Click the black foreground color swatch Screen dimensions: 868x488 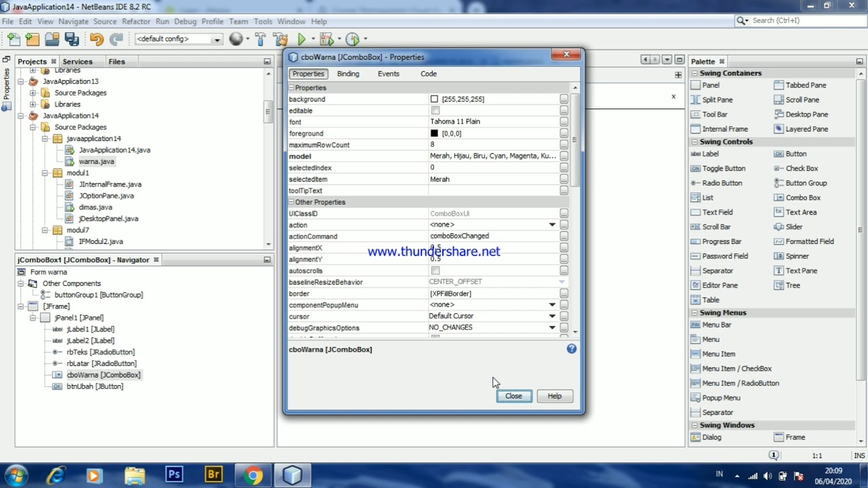coord(434,134)
